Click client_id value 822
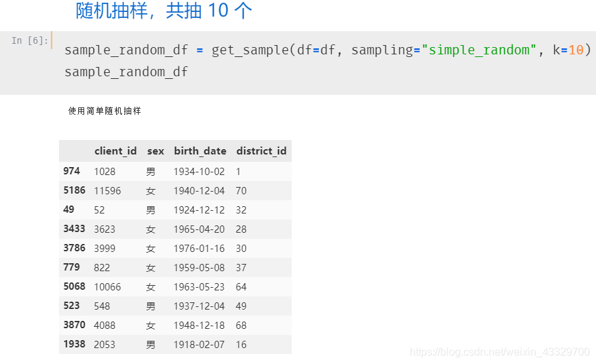The image size is (596, 364). [x=102, y=268]
